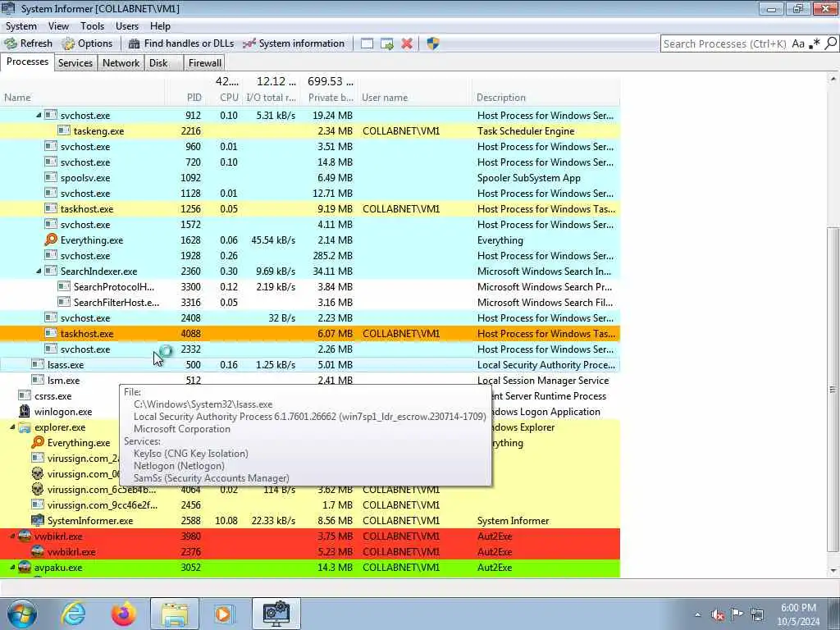Select taskhost.exe PID 4088 row
The height and width of the screenshot is (630, 840).
(309, 334)
